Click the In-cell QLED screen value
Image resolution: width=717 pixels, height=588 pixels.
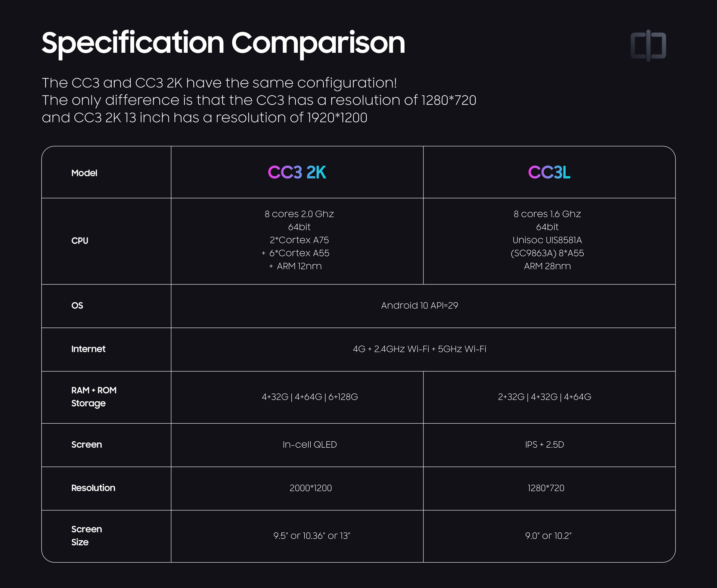point(310,445)
